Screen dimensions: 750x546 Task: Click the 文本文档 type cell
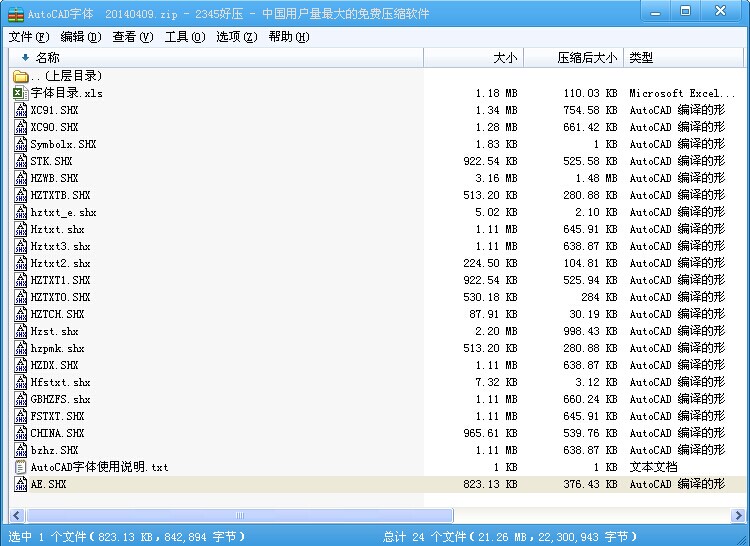pyautogui.click(x=653, y=467)
